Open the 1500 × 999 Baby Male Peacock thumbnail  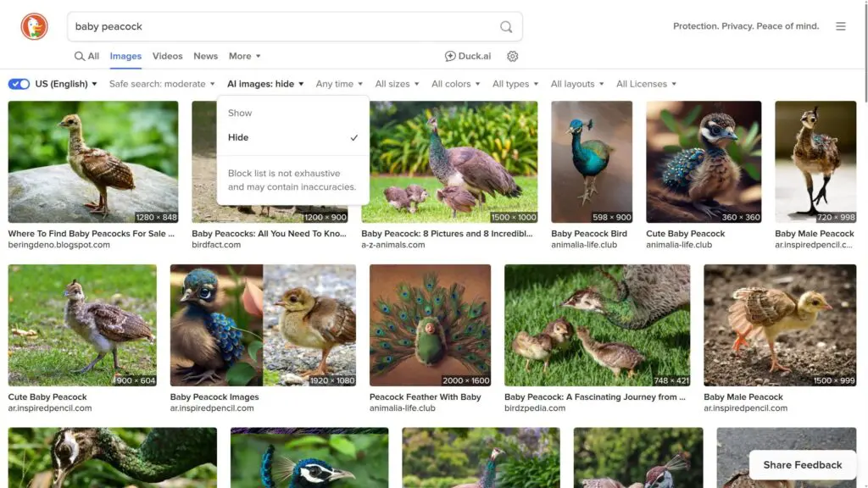pyautogui.click(x=780, y=325)
